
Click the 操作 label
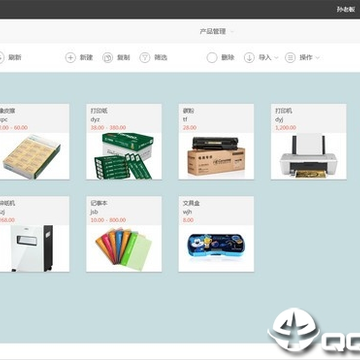(x=306, y=58)
